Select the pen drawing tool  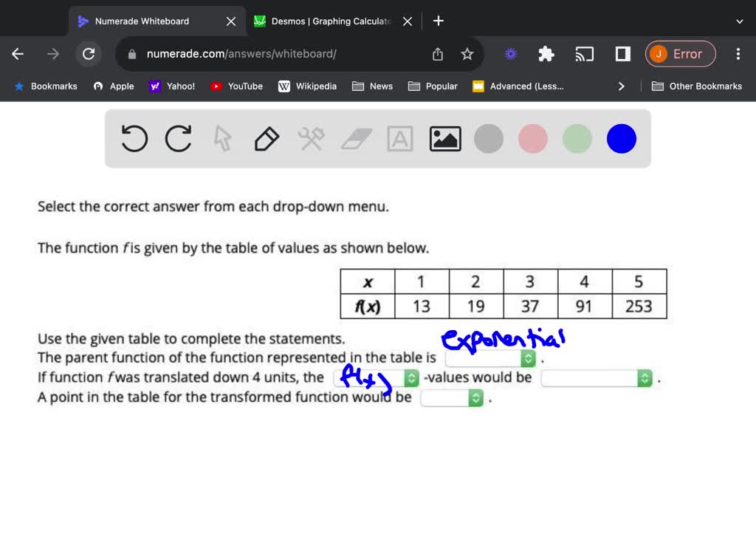(x=267, y=138)
